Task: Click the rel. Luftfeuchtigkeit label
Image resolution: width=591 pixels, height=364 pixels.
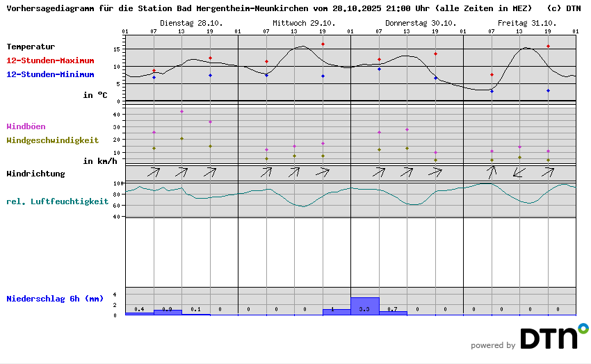Action: [57, 201]
